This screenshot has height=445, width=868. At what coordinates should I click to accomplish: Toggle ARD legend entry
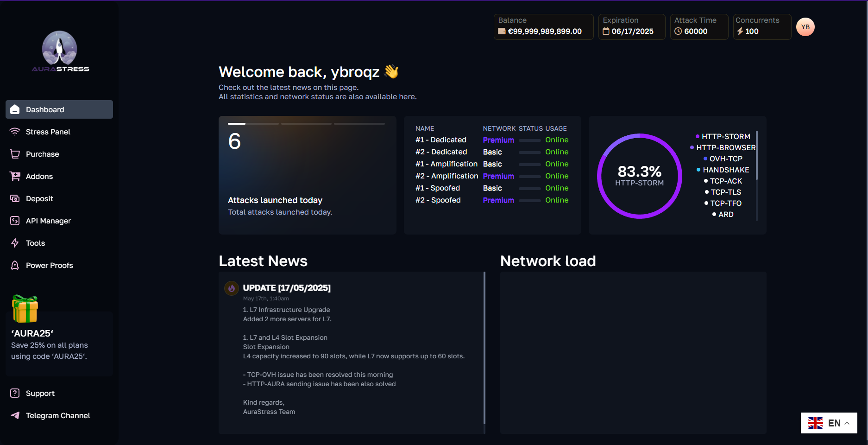click(x=723, y=214)
